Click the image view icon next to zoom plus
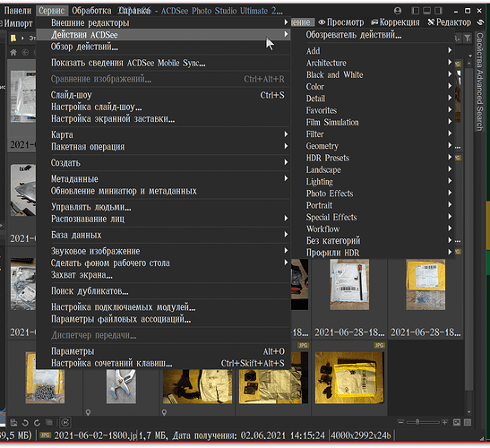 pyautogui.click(x=457, y=423)
